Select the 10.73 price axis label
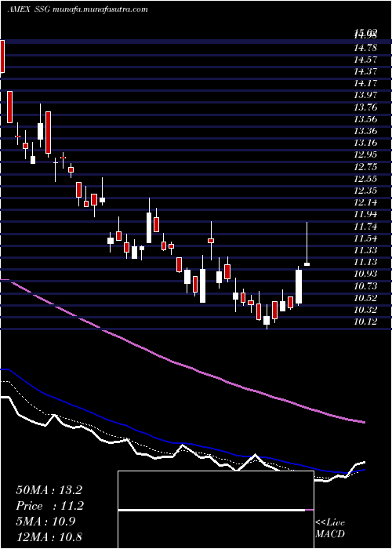 click(x=365, y=285)
